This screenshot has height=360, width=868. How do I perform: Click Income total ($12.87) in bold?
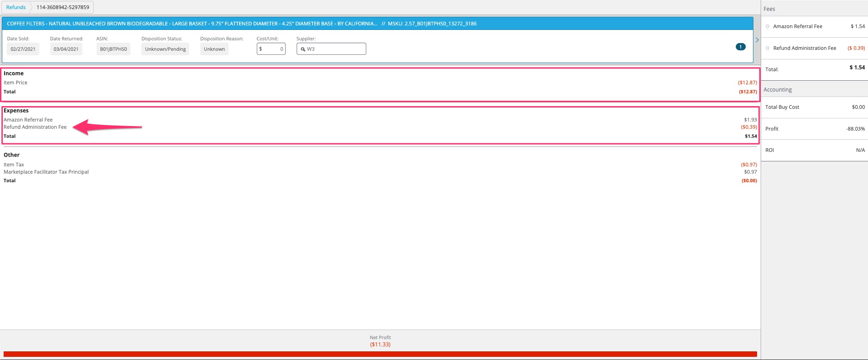748,92
